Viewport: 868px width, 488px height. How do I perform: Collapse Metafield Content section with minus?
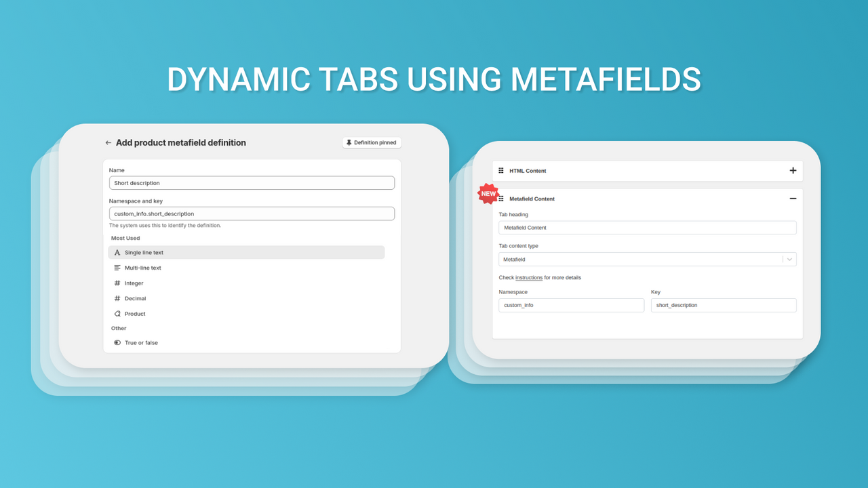coord(793,199)
